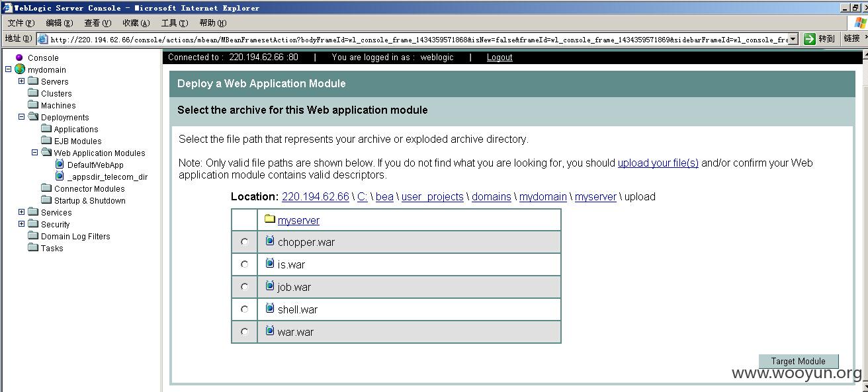The image size is (868, 392).
Task: Select Console label in the tree
Action: point(43,58)
